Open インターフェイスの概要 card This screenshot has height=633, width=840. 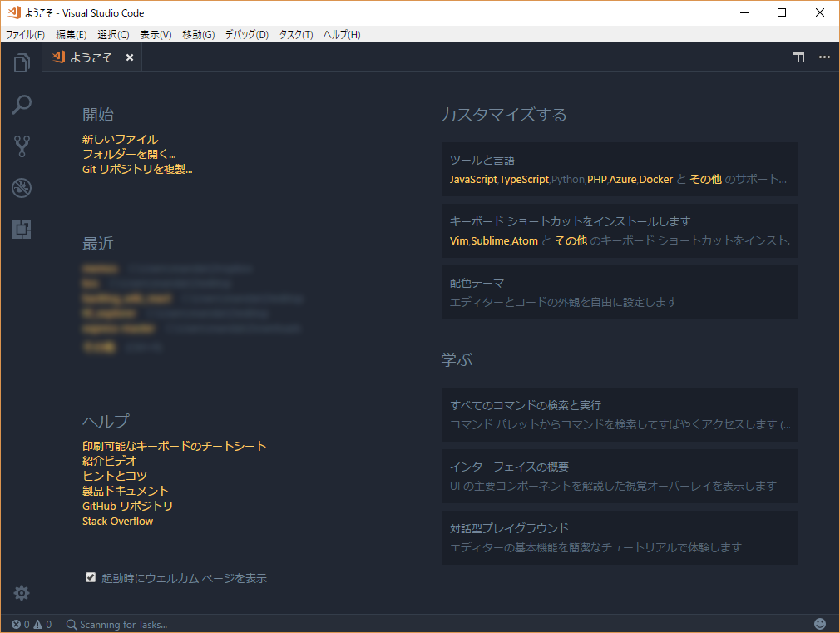pyautogui.click(x=620, y=477)
